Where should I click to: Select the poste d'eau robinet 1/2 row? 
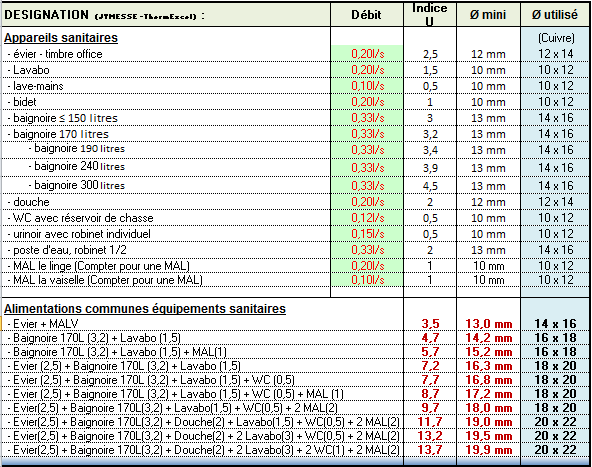(x=295, y=250)
